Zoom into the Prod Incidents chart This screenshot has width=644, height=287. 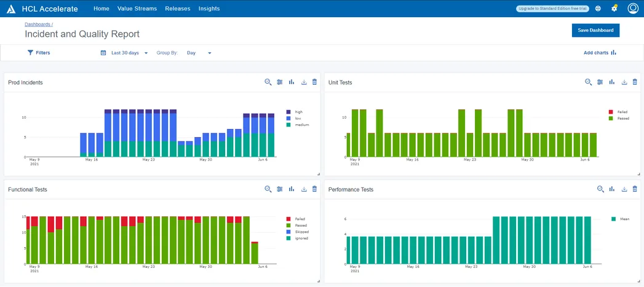[x=268, y=82]
